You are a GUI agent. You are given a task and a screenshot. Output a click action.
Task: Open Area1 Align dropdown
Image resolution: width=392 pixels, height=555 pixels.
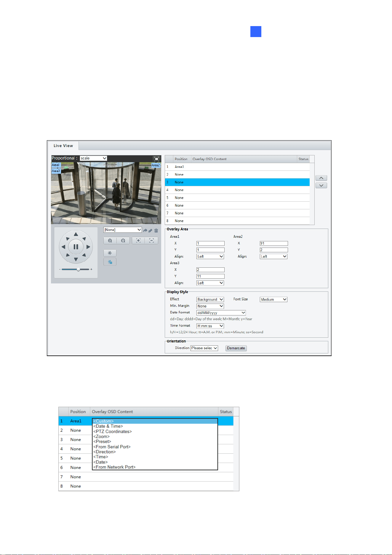coord(210,256)
